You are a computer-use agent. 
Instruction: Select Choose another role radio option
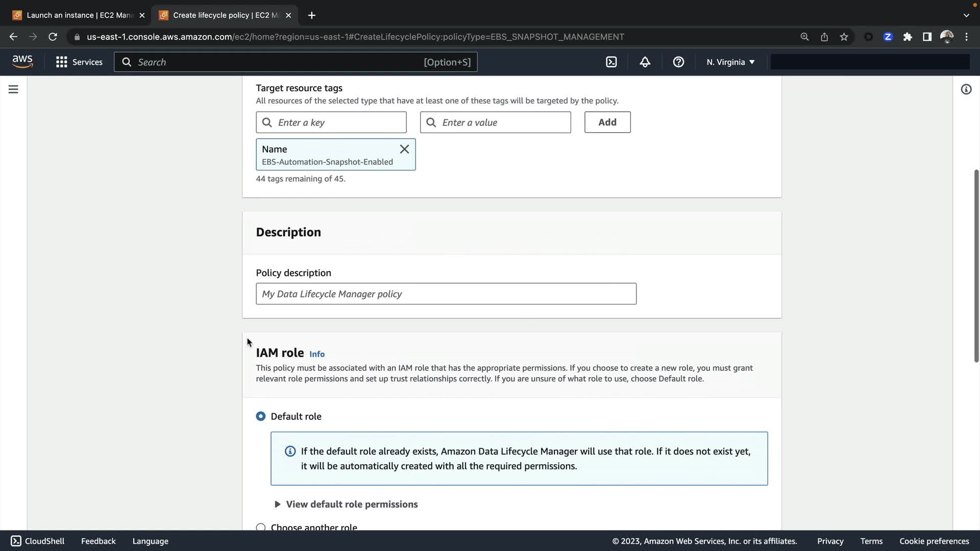[261, 527]
